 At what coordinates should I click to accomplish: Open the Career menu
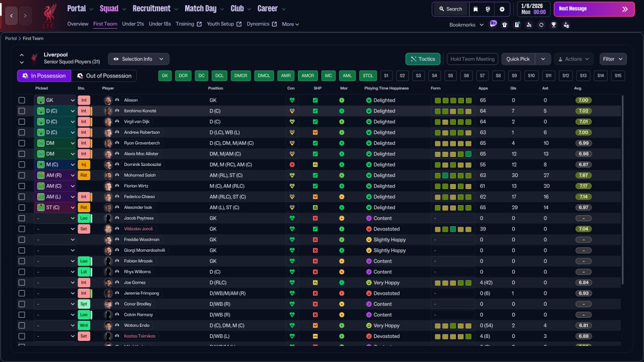[272, 9]
